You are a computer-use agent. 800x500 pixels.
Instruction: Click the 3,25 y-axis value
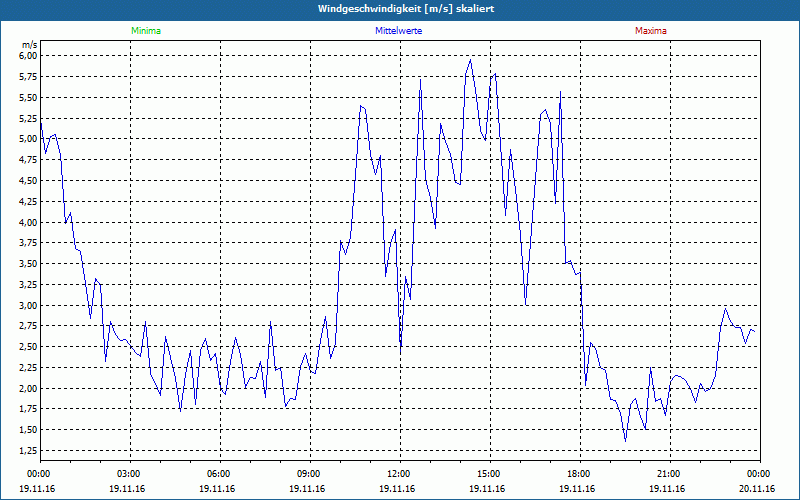point(29,285)
